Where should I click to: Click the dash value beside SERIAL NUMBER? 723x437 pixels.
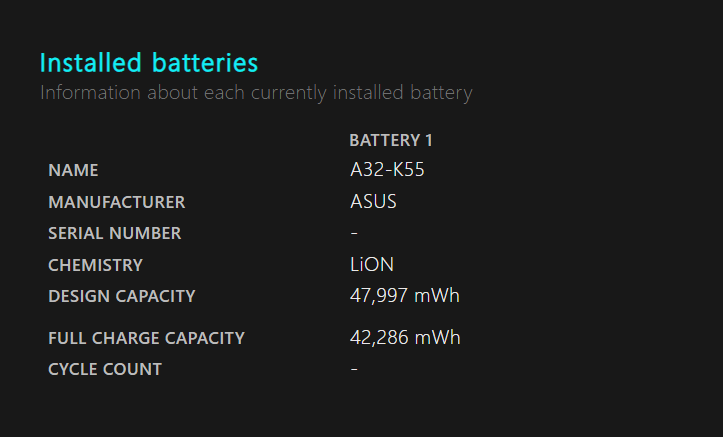pos(354,233)
